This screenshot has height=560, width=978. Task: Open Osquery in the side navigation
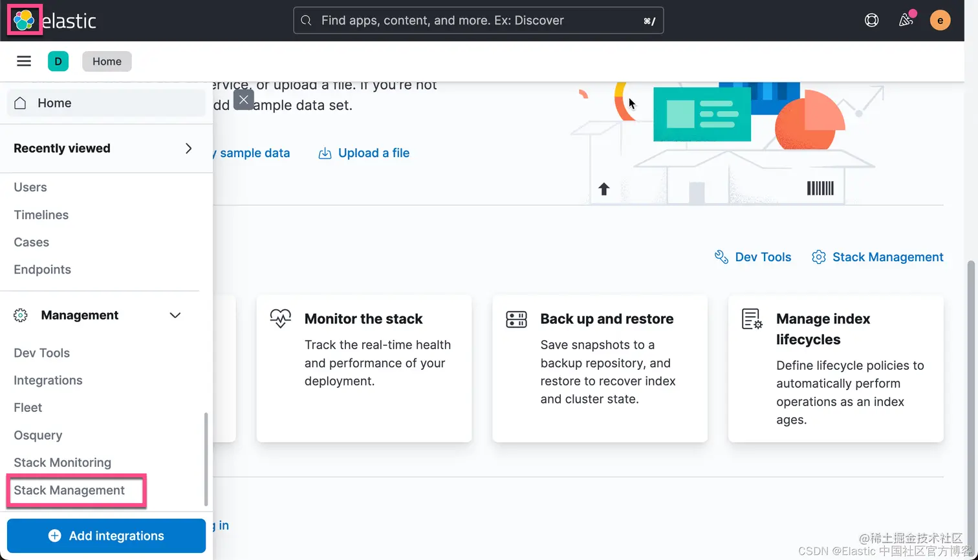(38, 435)
